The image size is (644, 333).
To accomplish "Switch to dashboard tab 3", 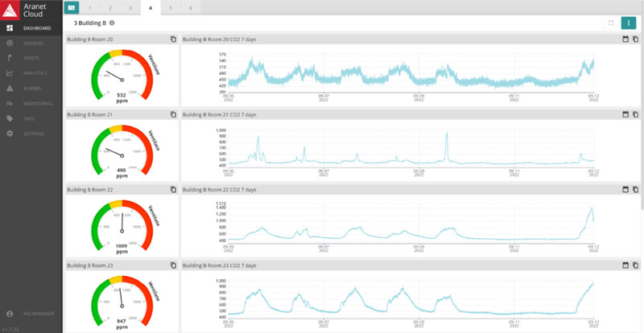I will (130, 8).
